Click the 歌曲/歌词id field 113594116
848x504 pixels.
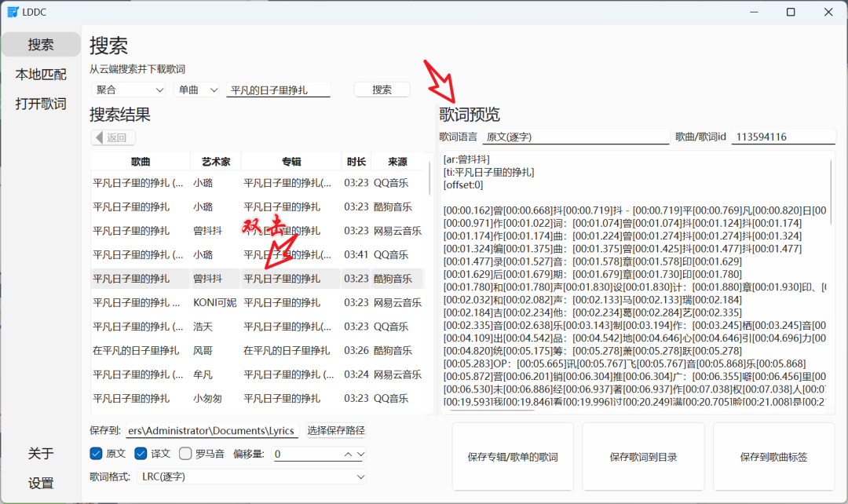coord(784,137)
